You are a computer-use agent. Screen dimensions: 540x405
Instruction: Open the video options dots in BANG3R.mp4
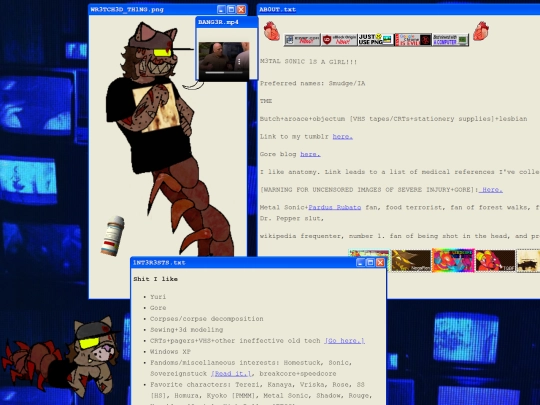(x=239, y=62)
